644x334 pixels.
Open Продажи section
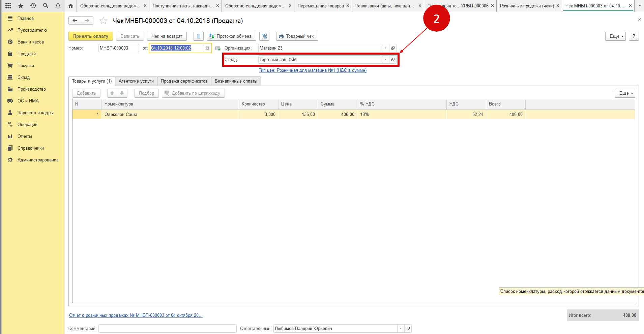pyautogui.click(x=27, y=54)
